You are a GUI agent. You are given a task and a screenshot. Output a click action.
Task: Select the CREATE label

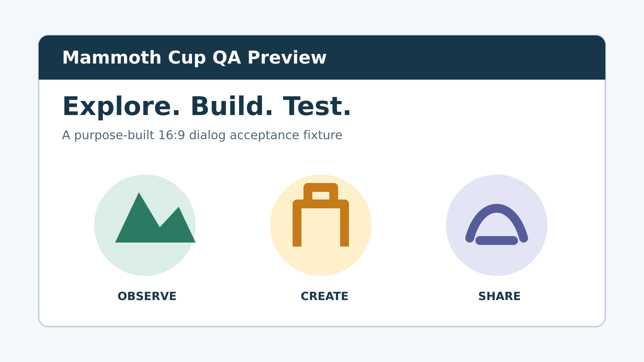(x=324, y=296)
